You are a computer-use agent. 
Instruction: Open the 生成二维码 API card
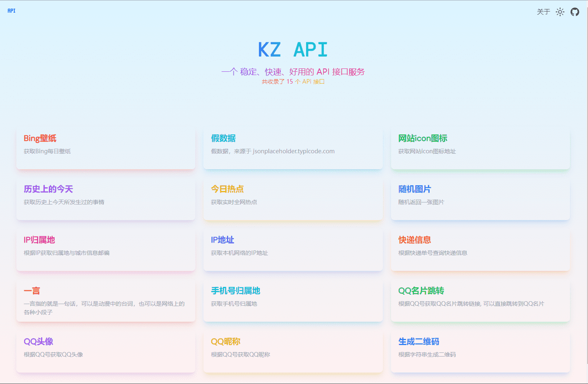[480, 351]
